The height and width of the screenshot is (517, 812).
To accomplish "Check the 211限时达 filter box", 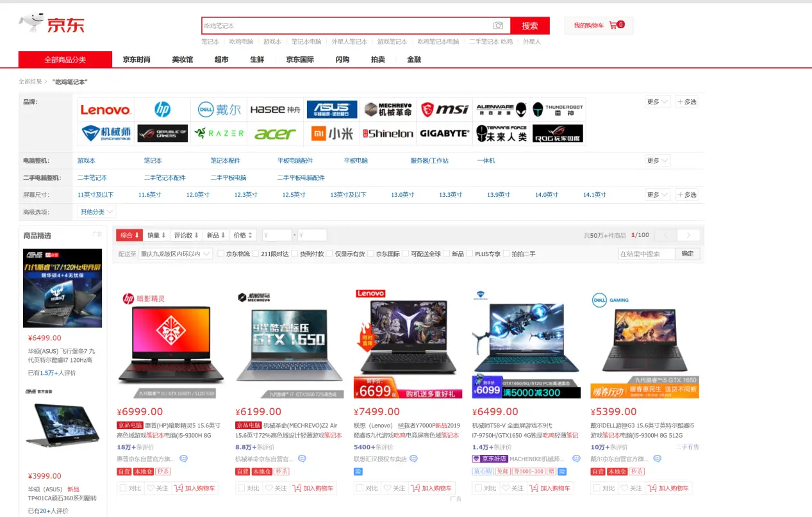I will [x=256, y=254].
